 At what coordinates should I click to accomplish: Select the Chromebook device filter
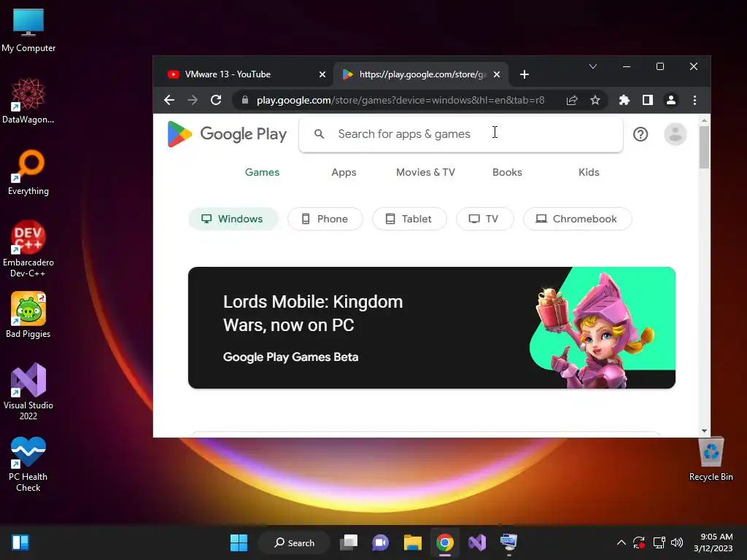578,219
